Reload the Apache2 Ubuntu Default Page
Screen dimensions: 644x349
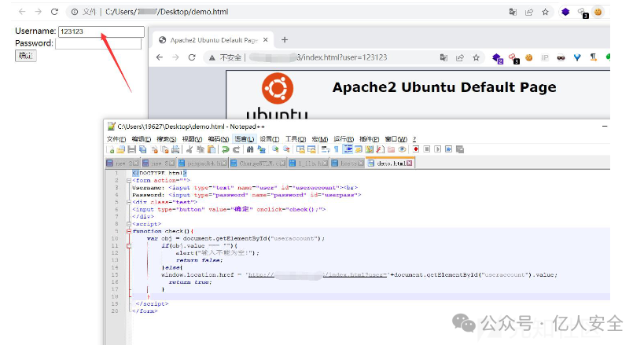tap(191, 57)
